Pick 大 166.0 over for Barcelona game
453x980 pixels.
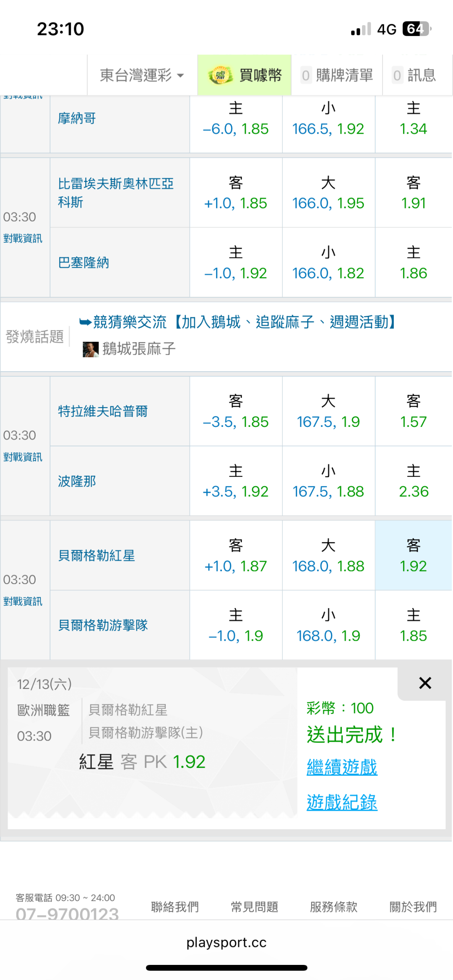pos(328,193)
